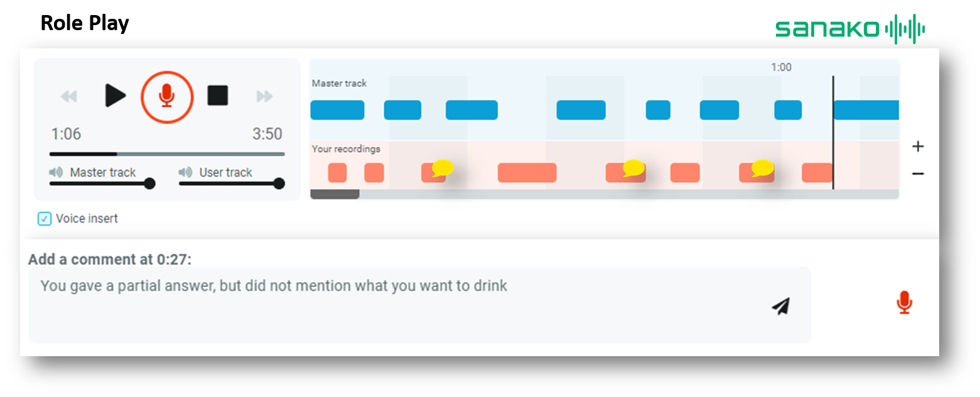The width and height of the screenshot is (980, 397).
Task: Click the Master track volume slider handle
Action: 149,183
